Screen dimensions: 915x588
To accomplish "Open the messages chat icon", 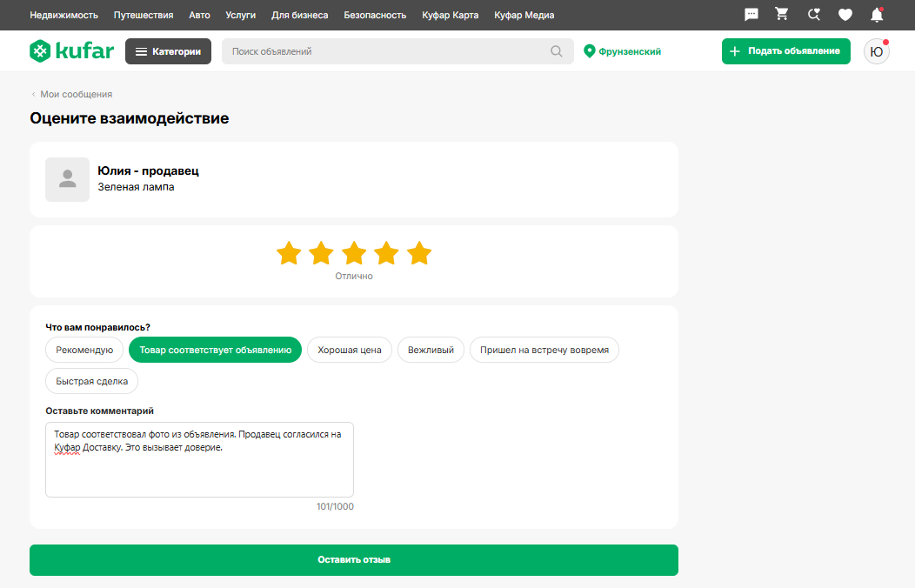I will click(x=751, y=15).
